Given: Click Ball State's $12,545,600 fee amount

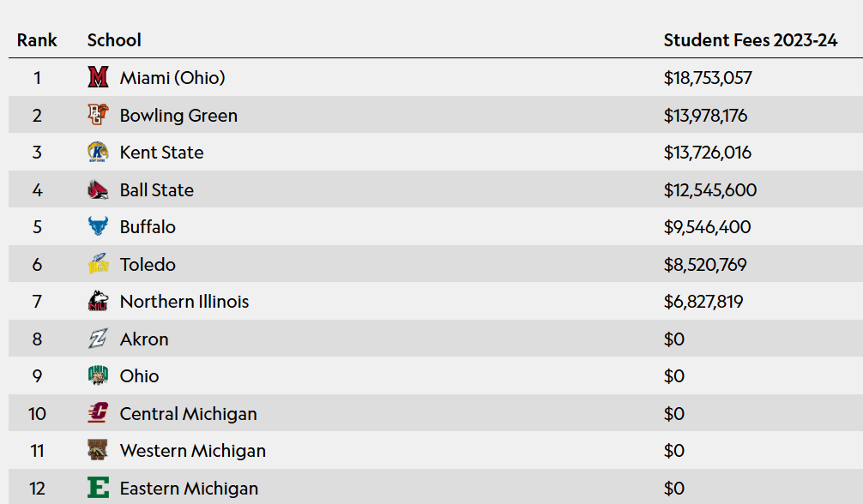Looking at the screenshot, I should tap(710, 190).
